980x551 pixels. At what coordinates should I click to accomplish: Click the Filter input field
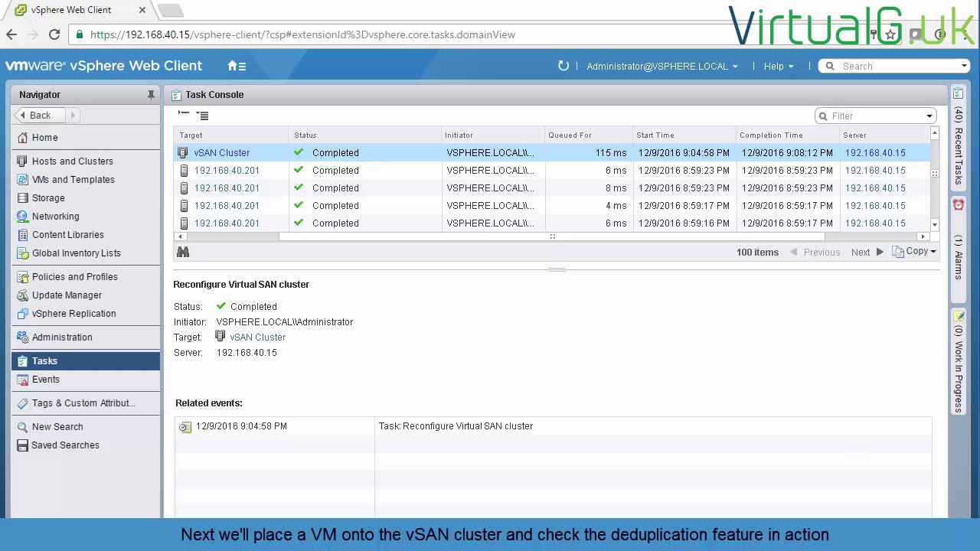point(876,116)
